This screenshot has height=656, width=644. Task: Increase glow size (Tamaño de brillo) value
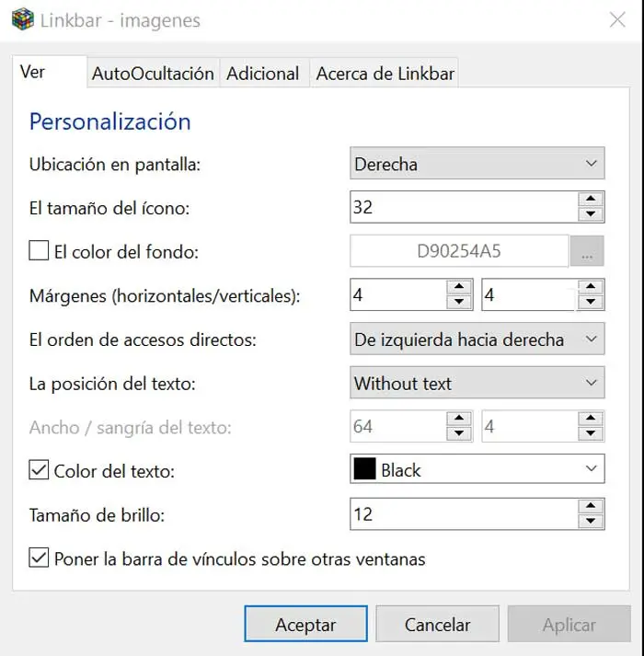591,506
